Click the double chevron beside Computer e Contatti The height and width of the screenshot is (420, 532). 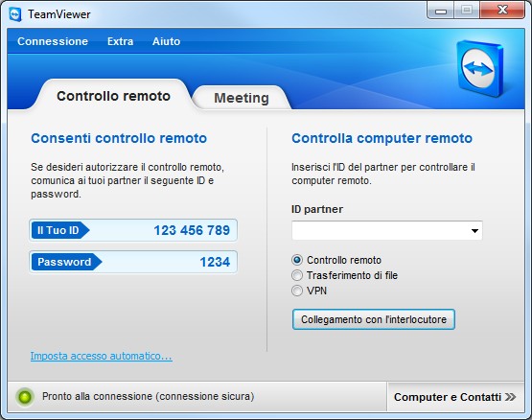(510, 397)
